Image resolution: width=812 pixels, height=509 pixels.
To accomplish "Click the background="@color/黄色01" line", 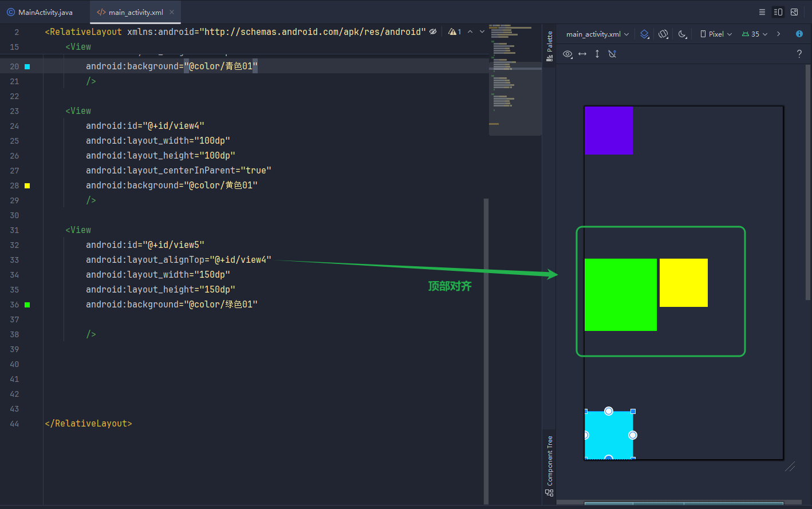I will (x=172, y=186).
